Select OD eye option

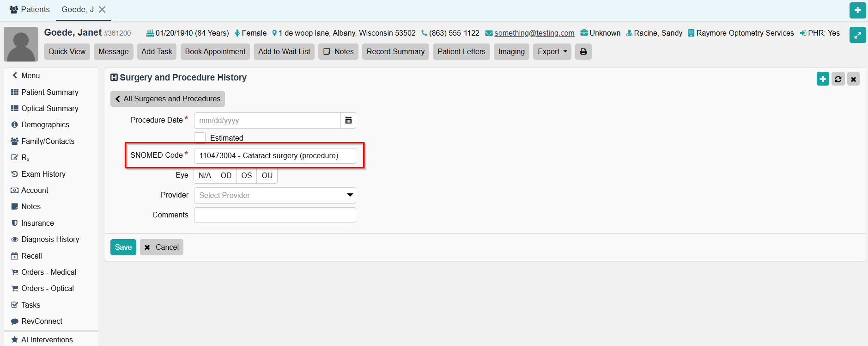point(226,176)
